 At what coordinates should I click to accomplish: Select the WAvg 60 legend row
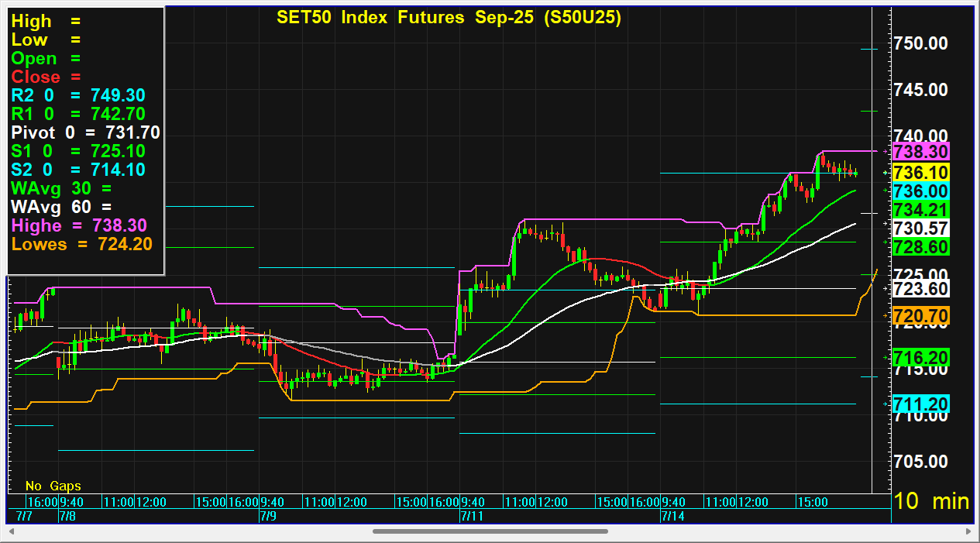[61, 207]
